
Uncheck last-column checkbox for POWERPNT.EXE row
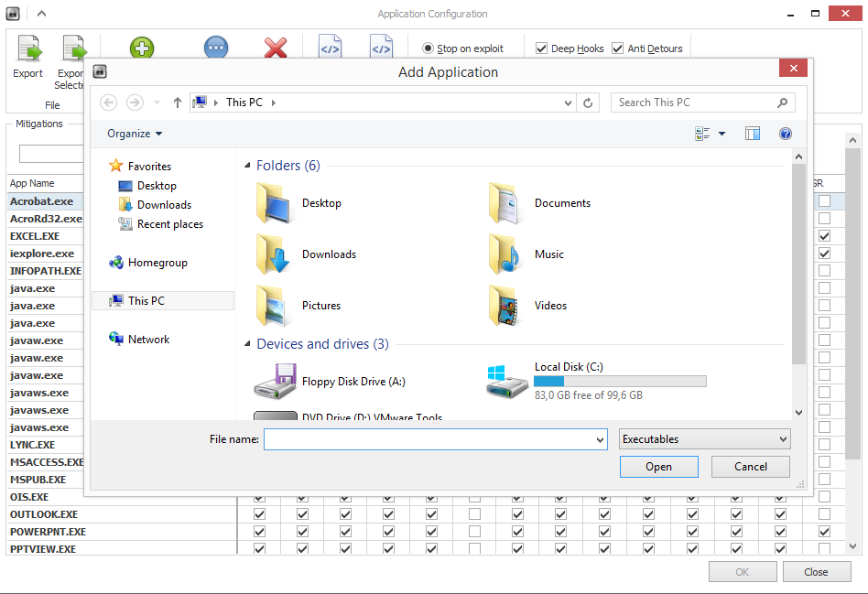point(824,532)
